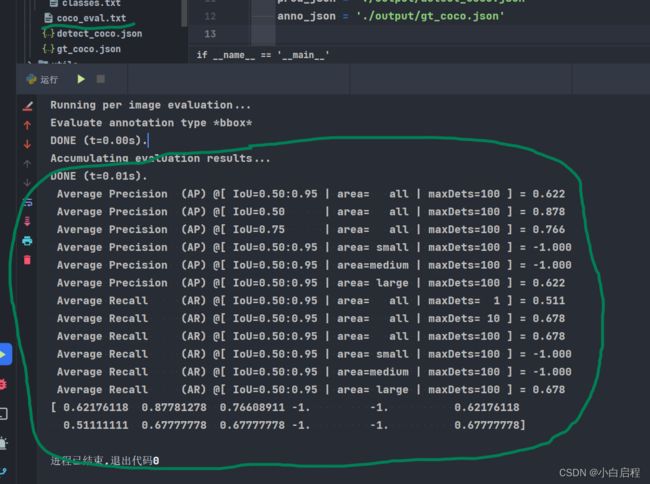650x484 pixels.
Task: Click the Average Recall maxDets= 10 row
Action: 311,319
